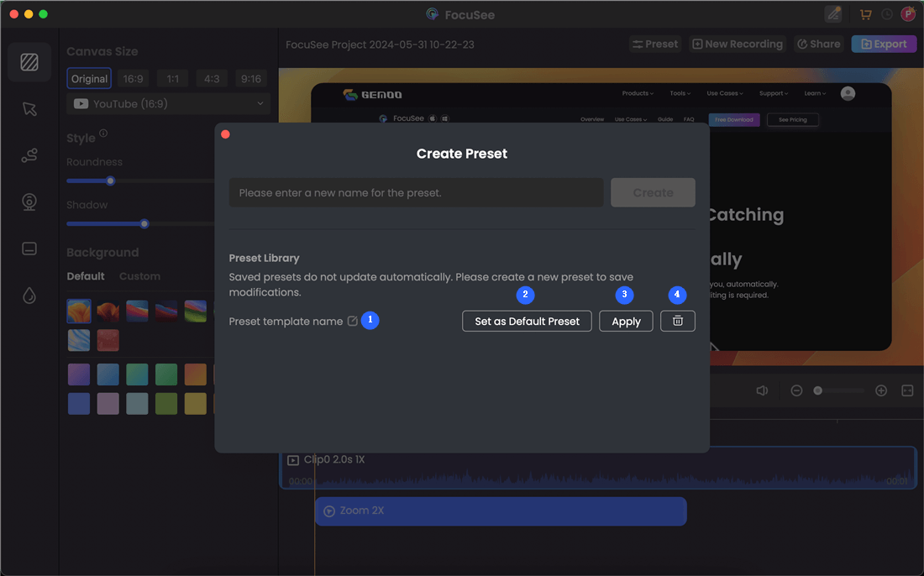
Task: Click the Style info icon
Action: (103, 134)
